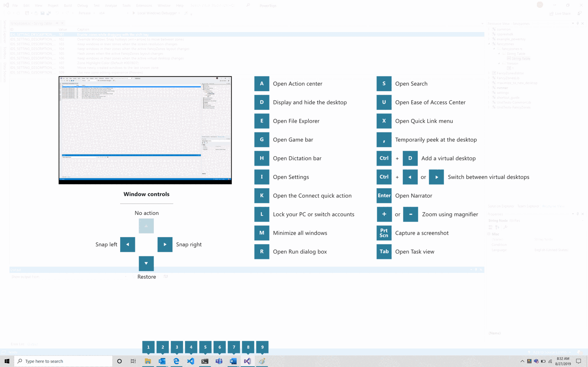The height and width of the screenshot is (367, 588).
Task: Expand the FancyZonesEditor node in Resource View
Action: pos(490,73)
